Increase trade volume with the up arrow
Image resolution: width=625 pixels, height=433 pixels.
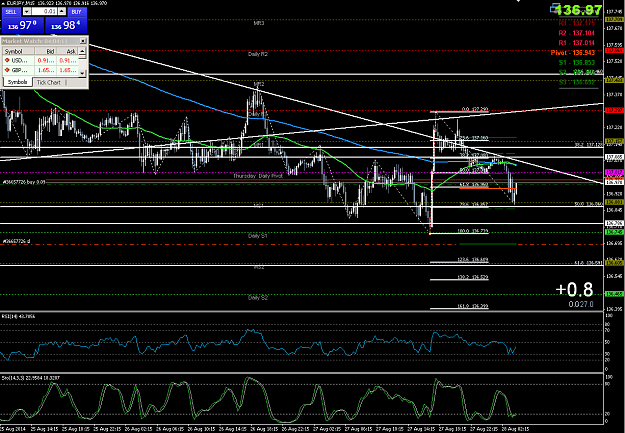tap(62, 12)
